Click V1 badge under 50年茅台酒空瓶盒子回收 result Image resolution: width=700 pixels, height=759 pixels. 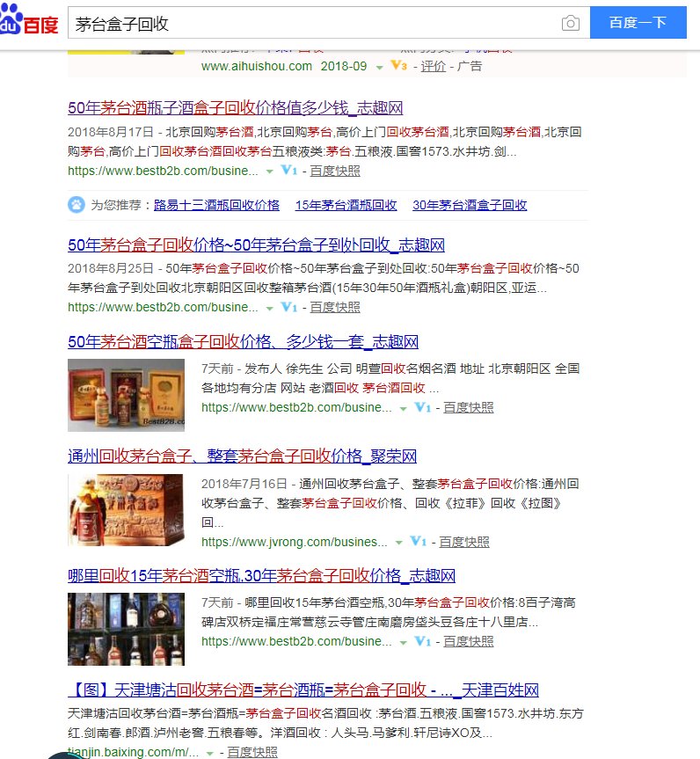(422, 408)
